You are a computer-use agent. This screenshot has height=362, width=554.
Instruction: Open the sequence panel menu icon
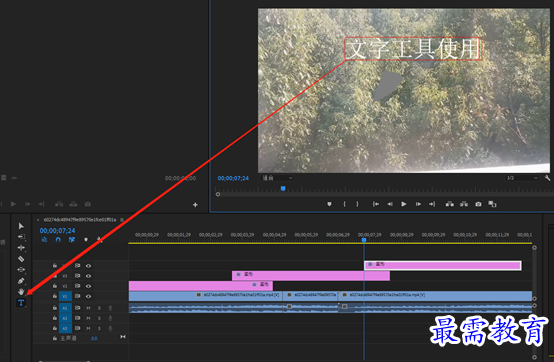[122, 220]
